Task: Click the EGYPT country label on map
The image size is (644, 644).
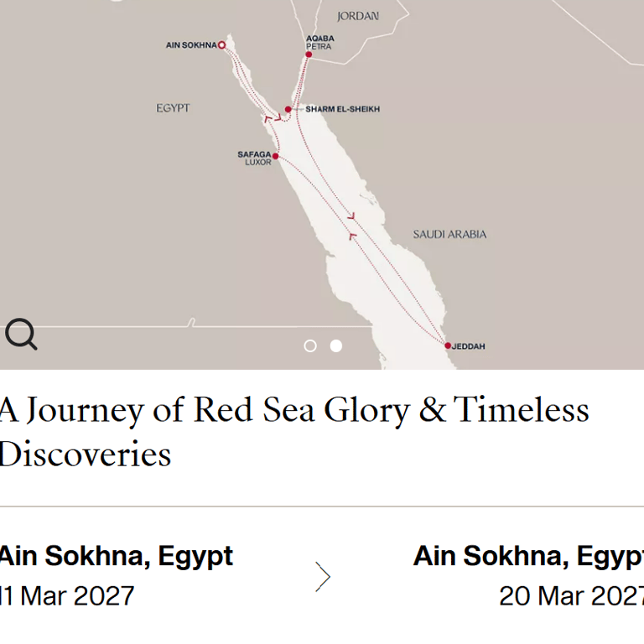Action: coord(173,108)
